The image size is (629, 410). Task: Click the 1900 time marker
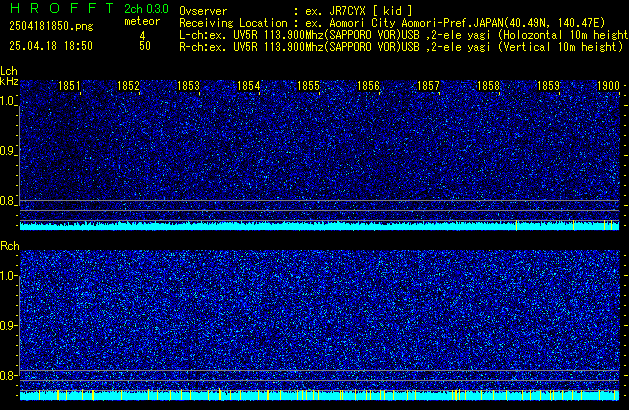608,86
